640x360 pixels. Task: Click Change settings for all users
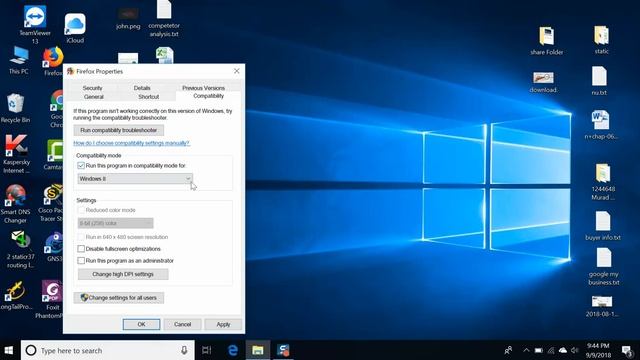[119, 298]
